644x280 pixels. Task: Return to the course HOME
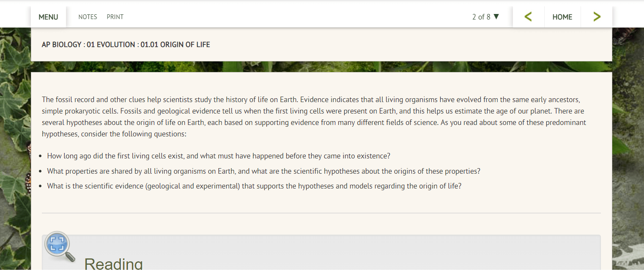tap(562, 17)
